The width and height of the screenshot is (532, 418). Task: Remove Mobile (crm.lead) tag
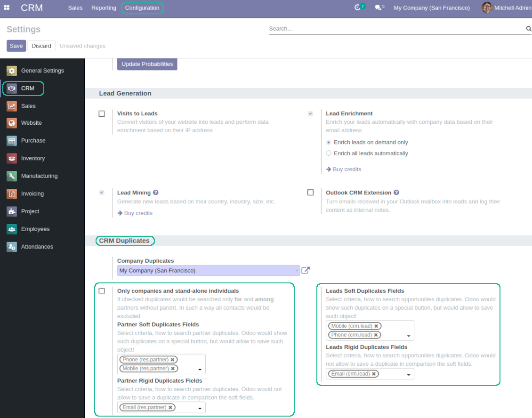pos(376,326)
